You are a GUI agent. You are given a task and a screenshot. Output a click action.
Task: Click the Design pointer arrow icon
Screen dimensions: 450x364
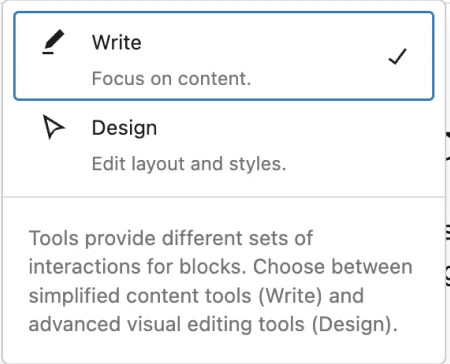click(53, 127)
